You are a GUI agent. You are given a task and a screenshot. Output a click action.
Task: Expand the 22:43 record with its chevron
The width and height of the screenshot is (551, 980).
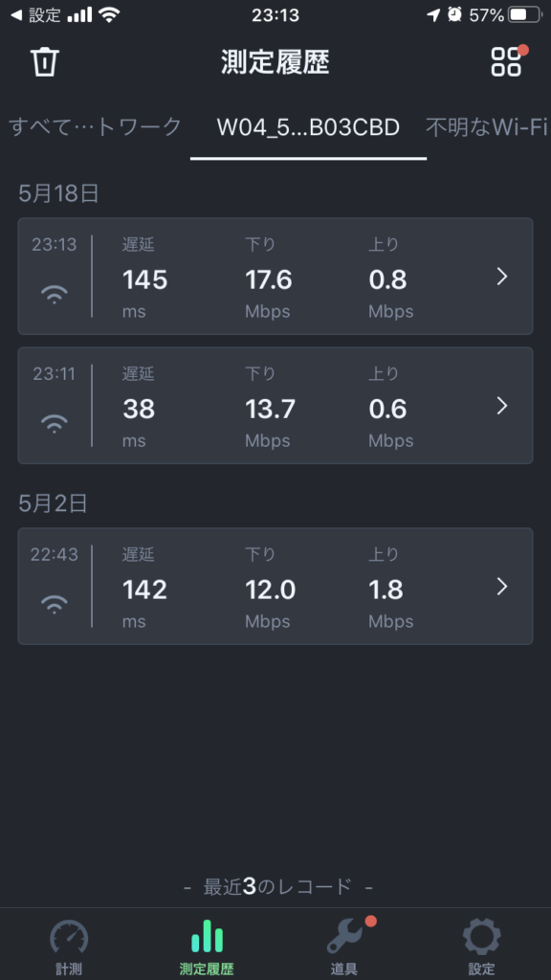501,587
